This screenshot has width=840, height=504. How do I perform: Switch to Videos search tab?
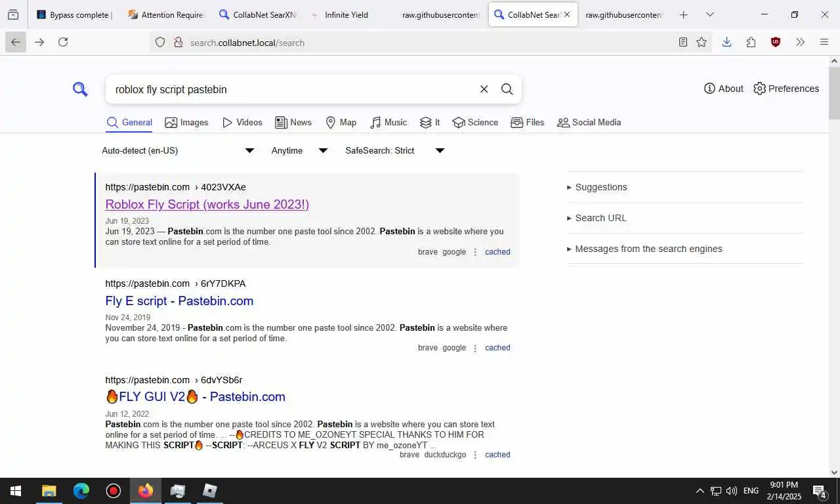pos(242,123)
